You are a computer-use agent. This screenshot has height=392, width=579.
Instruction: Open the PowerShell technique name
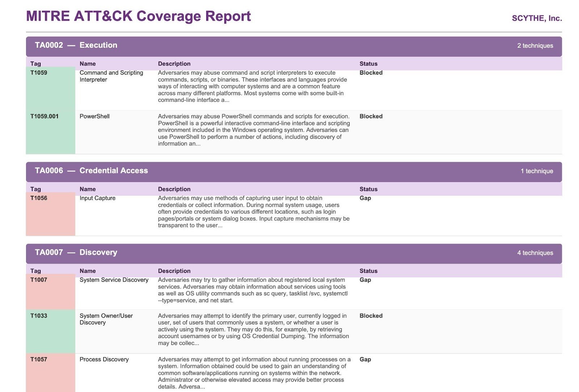click(94, 116)
